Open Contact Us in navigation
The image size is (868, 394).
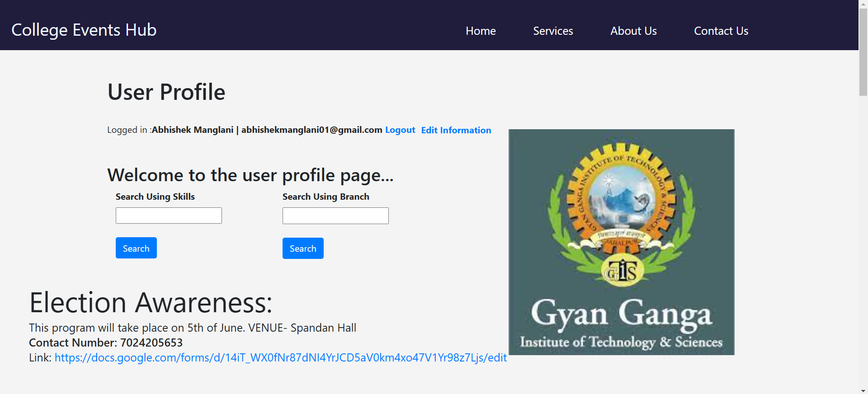[721, 31]
